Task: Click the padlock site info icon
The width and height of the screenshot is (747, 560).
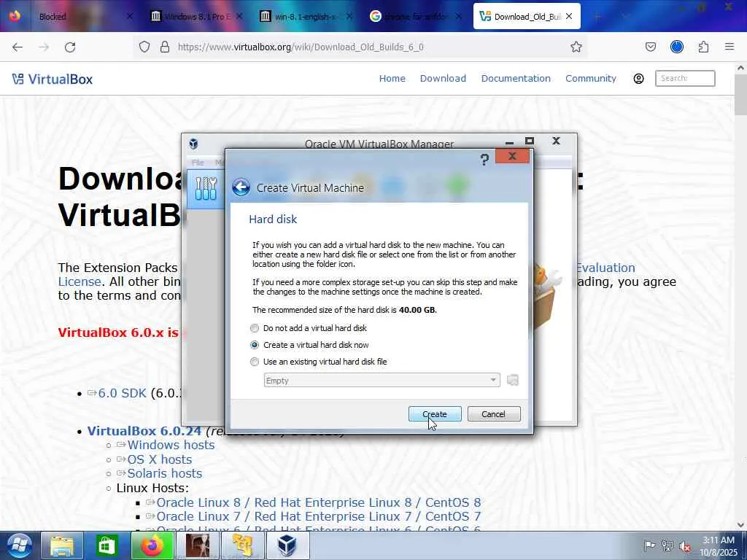Action: pyautogui.click(x=165, y=47)
